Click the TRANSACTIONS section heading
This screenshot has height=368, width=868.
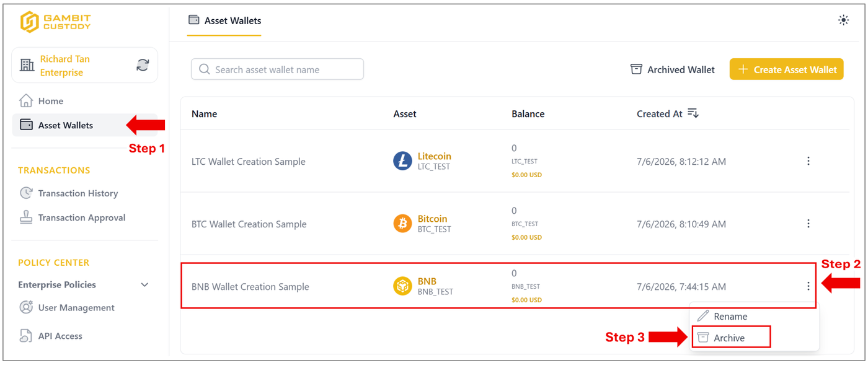tap(54, 170)
